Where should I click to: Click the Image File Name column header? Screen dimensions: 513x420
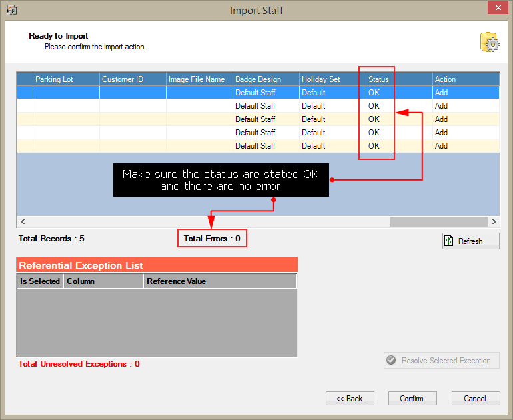[199, 79]
